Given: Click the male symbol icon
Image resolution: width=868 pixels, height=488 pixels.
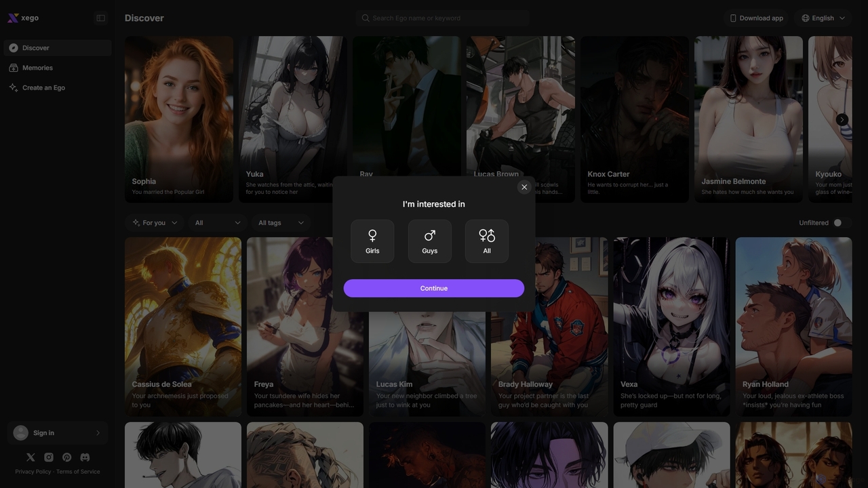Looking at the screenshot, I should pyautogui.click(x=430, y=235).
